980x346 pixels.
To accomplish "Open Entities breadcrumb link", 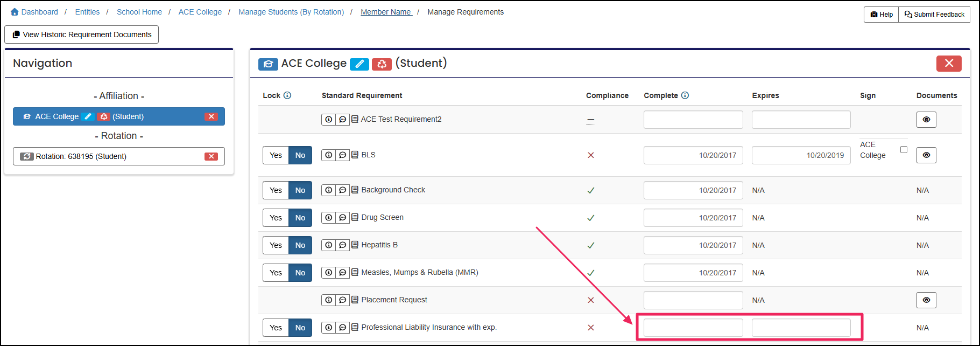I will 87,12.
